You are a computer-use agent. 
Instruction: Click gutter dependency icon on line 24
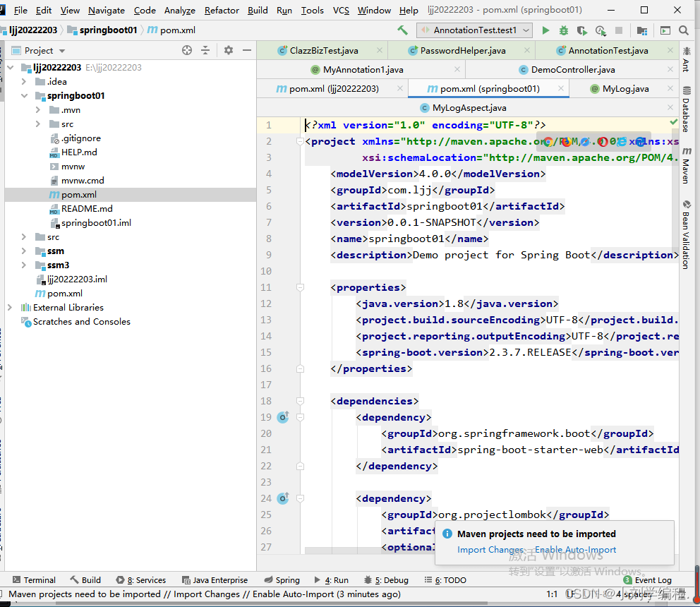pos(283,498)
